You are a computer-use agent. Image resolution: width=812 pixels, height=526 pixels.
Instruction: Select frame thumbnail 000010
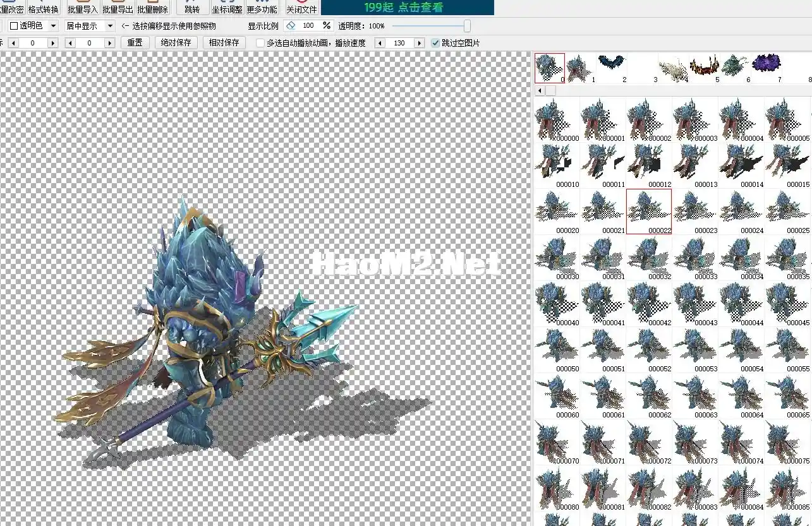click(557, 165)
